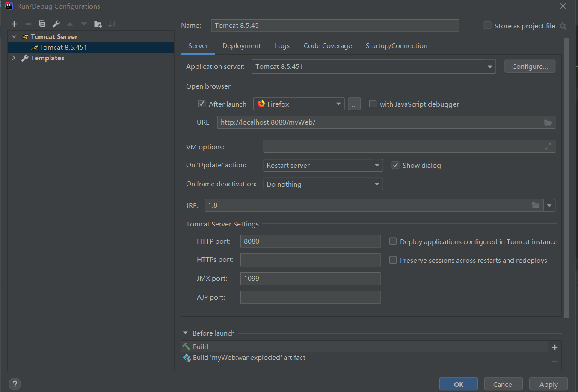Sort configurations alphabetically icon
The image size is (578, 392).
click(112, 24)
